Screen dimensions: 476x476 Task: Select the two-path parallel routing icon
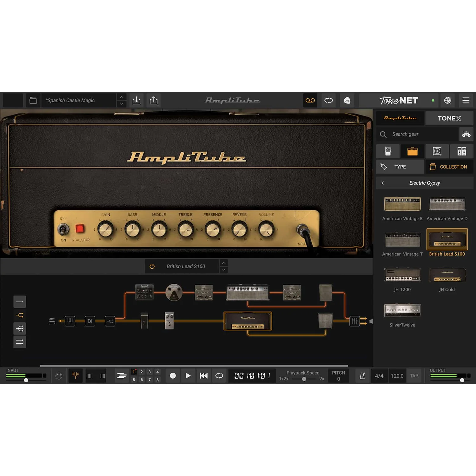coord(20,315)
